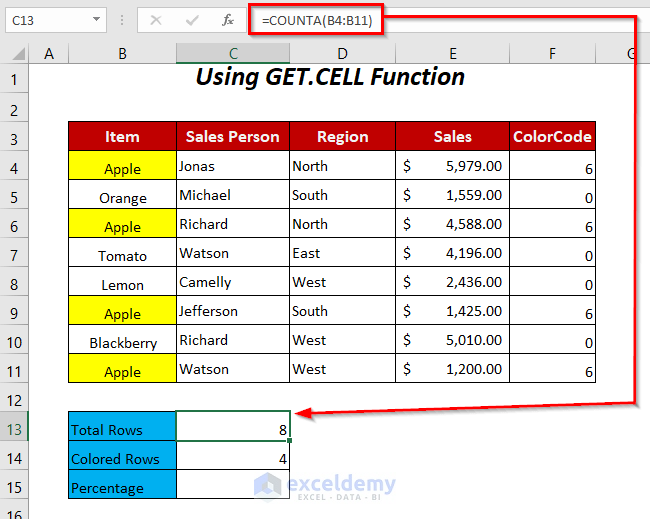Select the yellow Apple cell in row 11
The image size is (650, 519).
coord(122,369)
